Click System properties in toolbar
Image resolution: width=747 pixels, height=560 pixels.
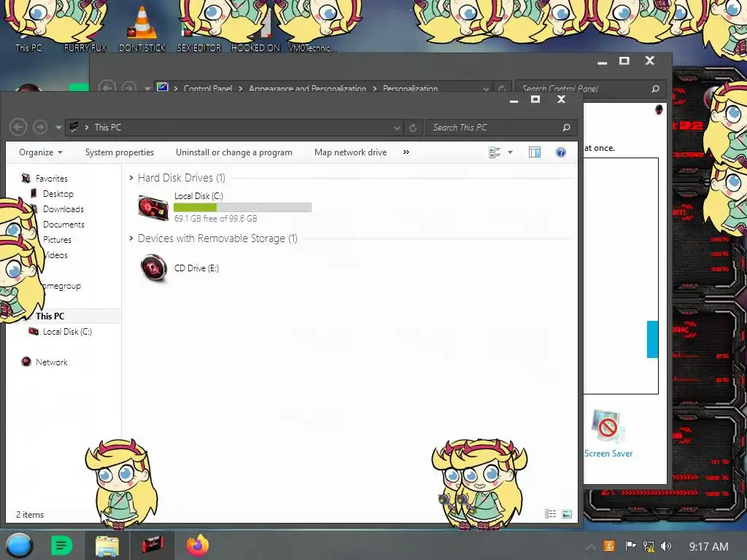[x=120, y=152]
